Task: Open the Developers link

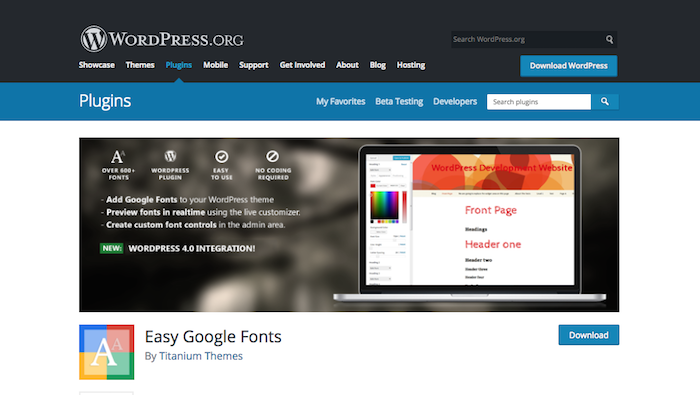Action: click(x=455, y=101)
